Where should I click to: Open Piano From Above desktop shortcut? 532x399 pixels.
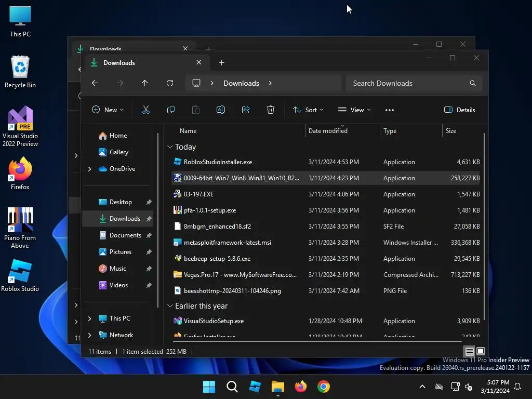(x=20, y=228)
